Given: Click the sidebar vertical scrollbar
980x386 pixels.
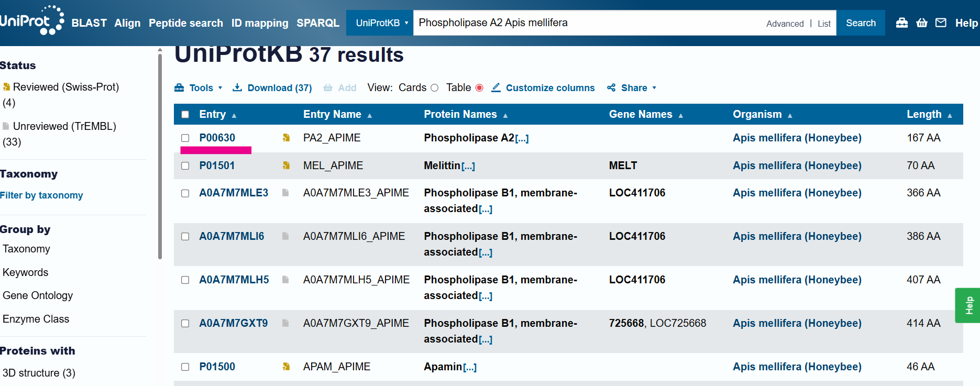Looking at the screenshot, I should [160, 157].
